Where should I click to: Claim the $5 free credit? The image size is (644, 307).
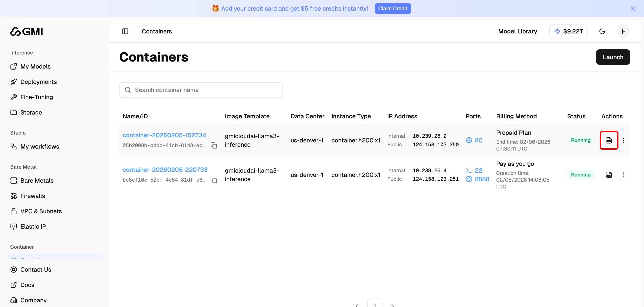click(x=392, y=8)
